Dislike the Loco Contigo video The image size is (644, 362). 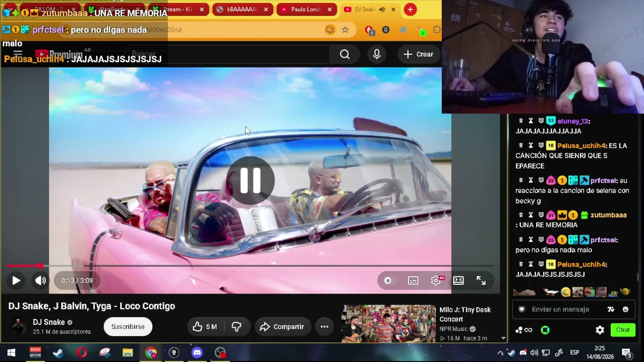click(236, 327)
